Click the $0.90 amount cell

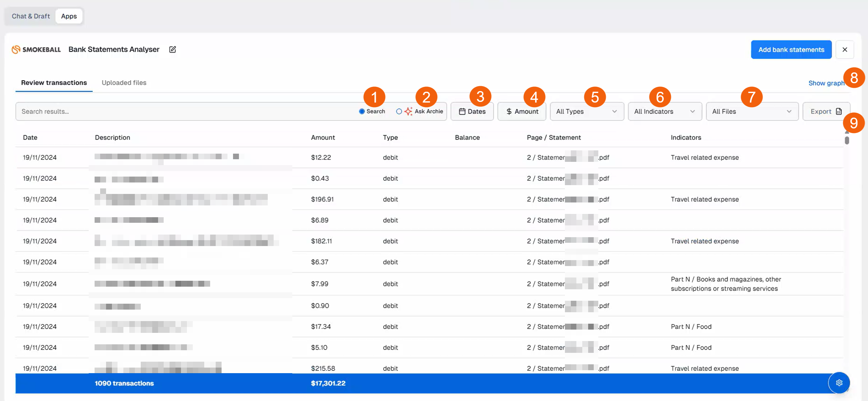pyautogui.click(x=320, y=306)
